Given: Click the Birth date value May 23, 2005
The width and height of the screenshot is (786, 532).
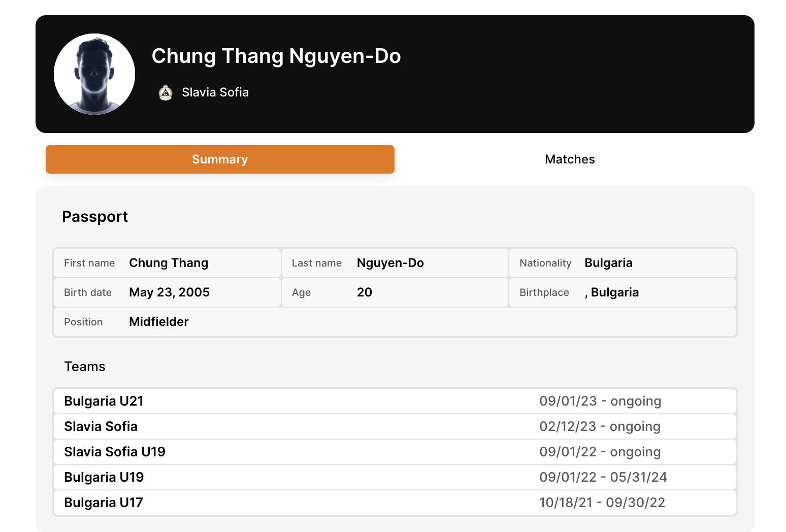Looking at the screenshot, I should click(x=169, y=292).
